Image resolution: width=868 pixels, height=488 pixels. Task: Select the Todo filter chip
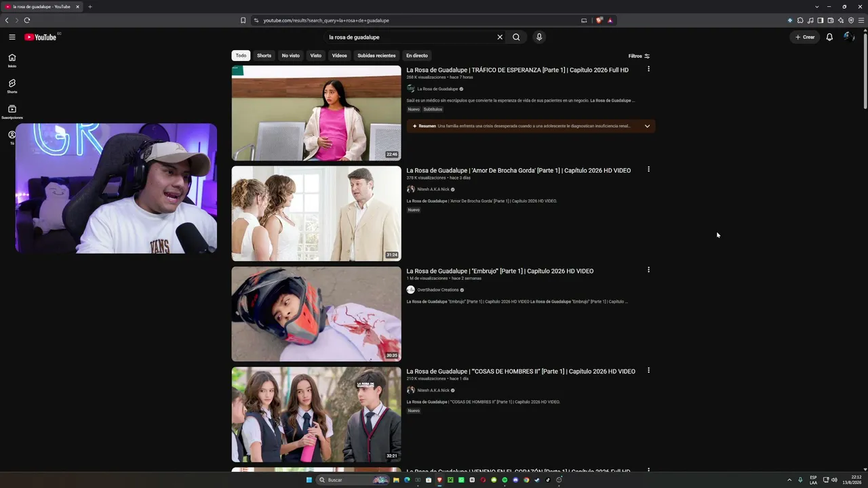pyautogui.click(x=241, y=56)
